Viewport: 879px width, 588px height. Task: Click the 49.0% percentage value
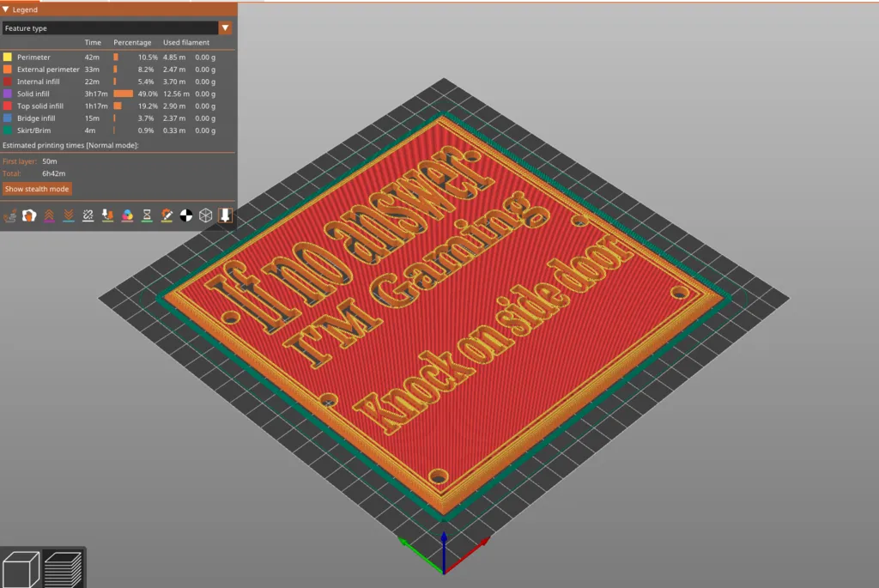(x=148, y=94)
